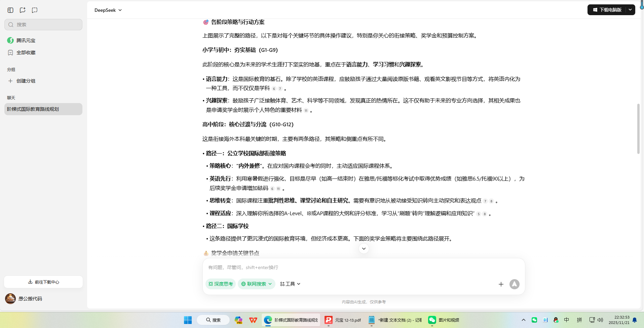Expand the DeepSeek model selector
The height and width of the screenshot is (328, 644).
108,10
